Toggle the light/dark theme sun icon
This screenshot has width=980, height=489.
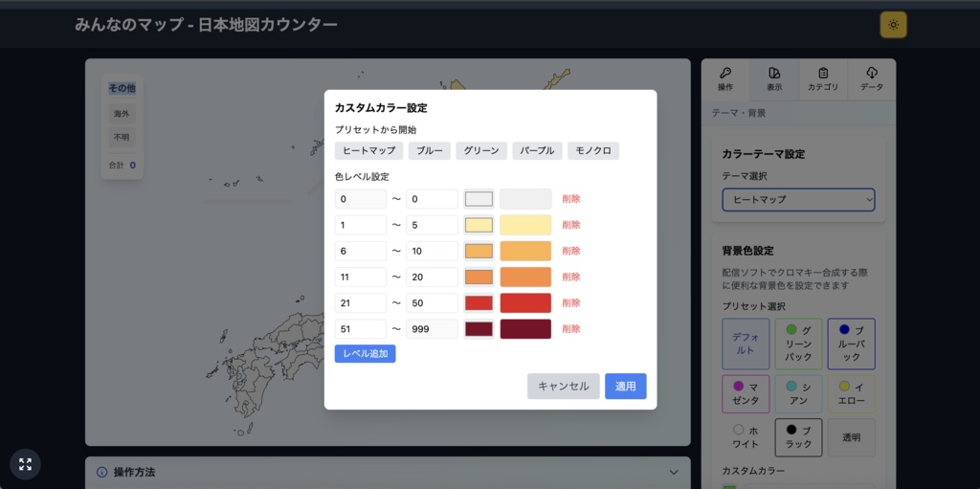pyautogui.click(x=893, y=25)
